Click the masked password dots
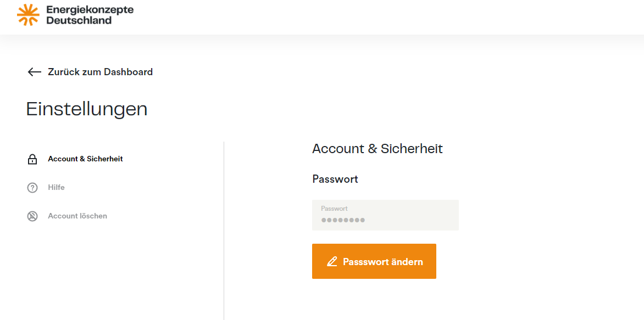The height and width of the screenshot is (320, 644). pos(343,220)
